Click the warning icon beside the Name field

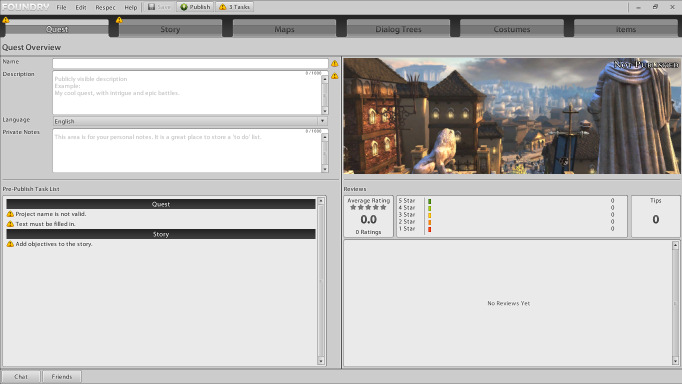coord(334,63)
